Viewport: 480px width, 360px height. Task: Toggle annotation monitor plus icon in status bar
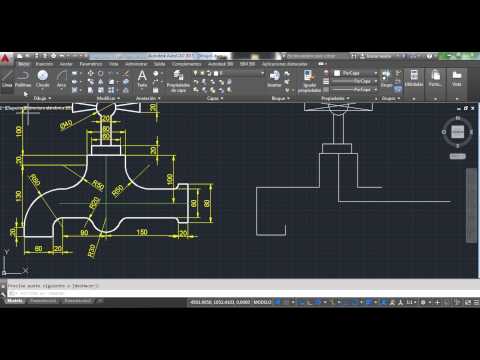coord(438,302)
